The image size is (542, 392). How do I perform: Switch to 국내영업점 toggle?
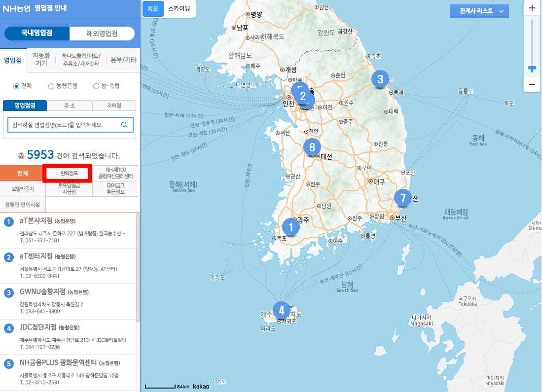point(36,33)
